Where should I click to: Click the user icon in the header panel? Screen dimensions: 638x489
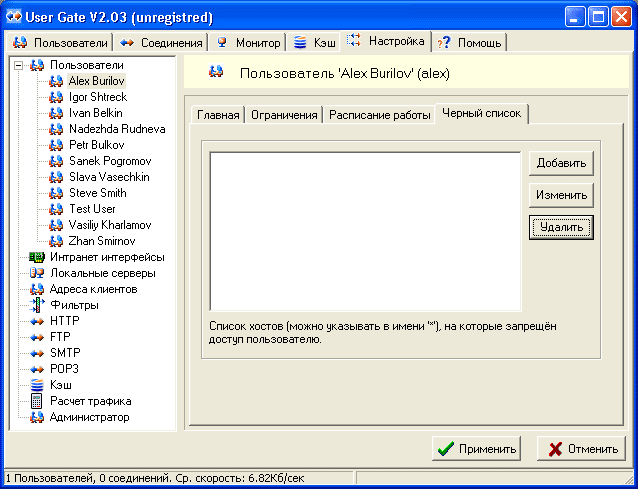(x=216, y=72)
